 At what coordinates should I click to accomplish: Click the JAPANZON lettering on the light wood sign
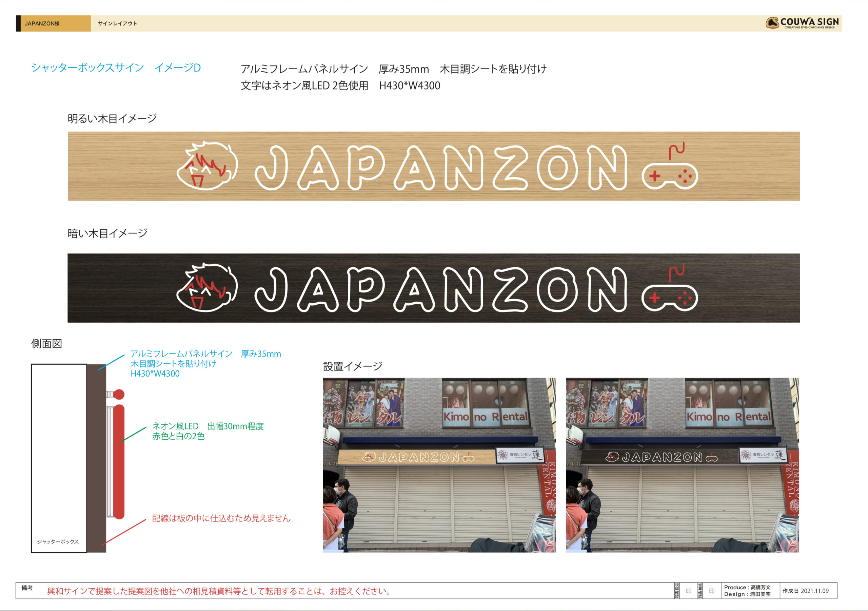click(441, 168)
